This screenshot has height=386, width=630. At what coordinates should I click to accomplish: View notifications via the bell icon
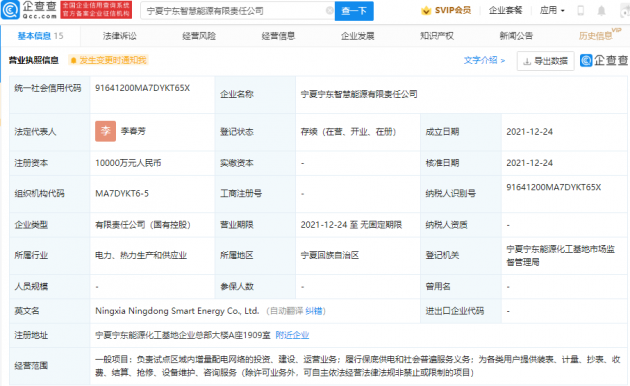(601, 11)
